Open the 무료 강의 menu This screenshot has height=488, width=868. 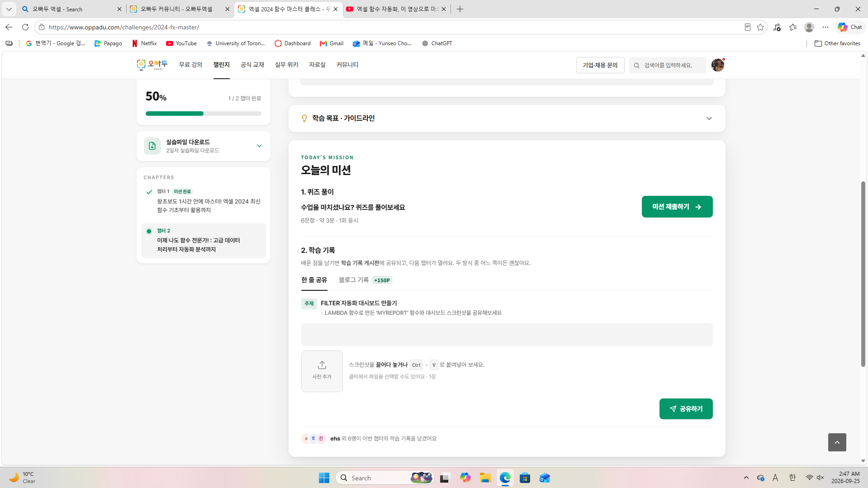pos(190,65)
